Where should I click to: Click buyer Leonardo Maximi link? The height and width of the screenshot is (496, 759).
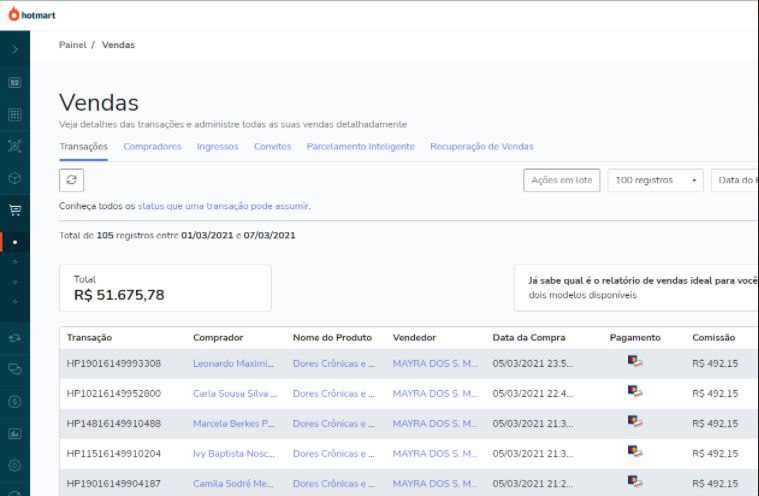pos(233,364)
